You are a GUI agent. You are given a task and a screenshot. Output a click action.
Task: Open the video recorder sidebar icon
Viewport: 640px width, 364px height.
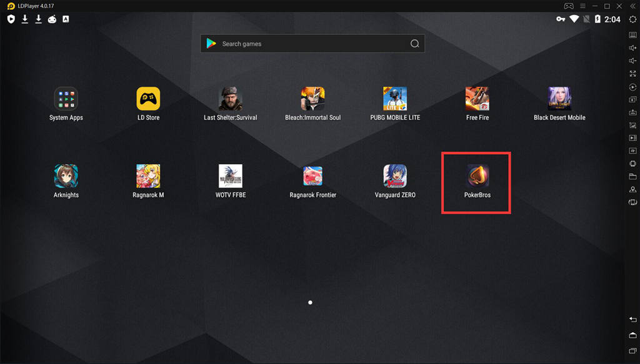tap(632, 138)
